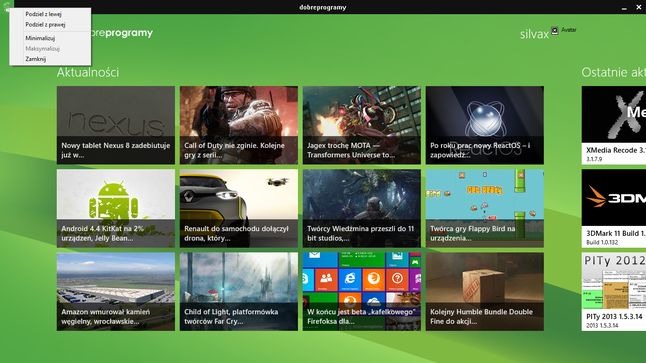Open the Call of Duty news tile
The image size is (646, 363).
[x=239, y=125]
